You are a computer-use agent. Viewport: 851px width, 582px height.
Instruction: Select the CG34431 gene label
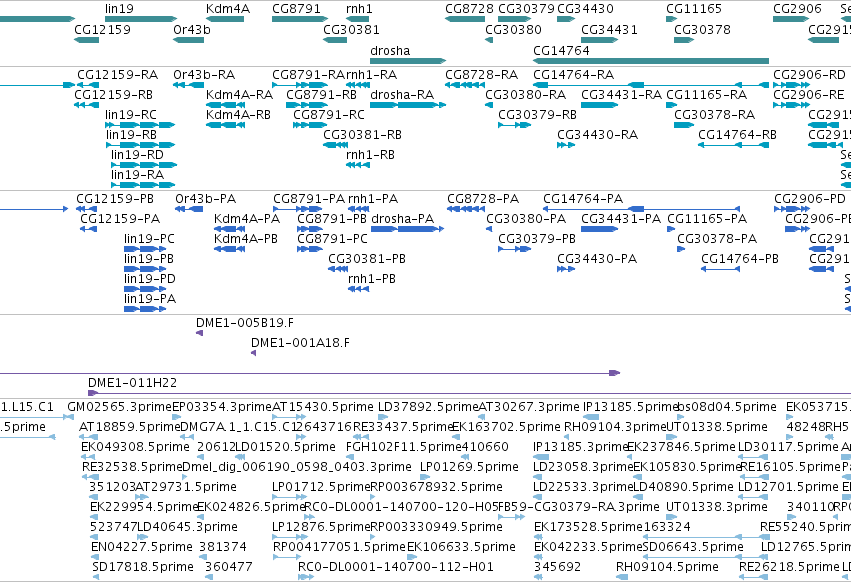pyautogui.click(x=609, y=29)
